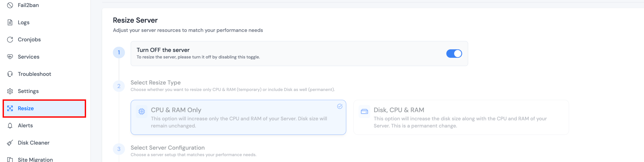Viewport: 644px width, 162px height.
Task: Open the Services page
Action: point(44,57)
